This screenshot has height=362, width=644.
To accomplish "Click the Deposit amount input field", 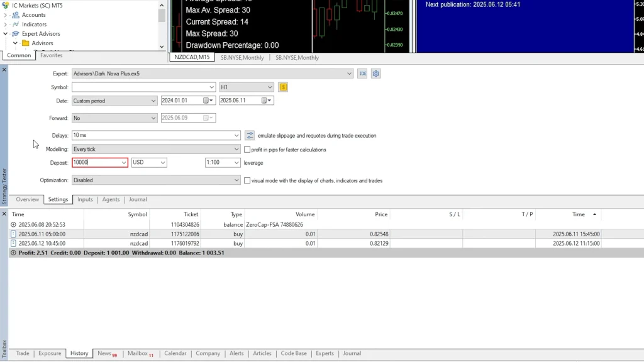I will (96, 163).
